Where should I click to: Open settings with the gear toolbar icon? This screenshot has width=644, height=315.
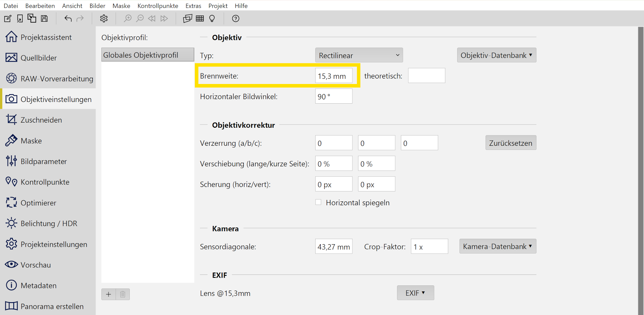click(x=104, y=19)
